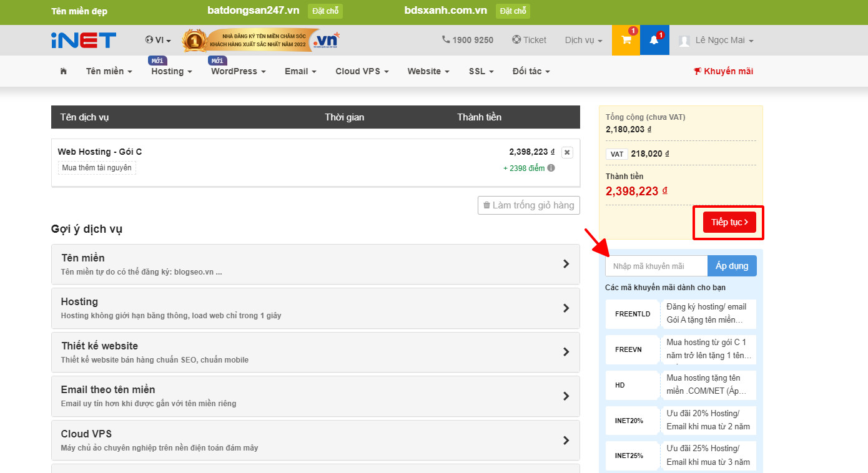Select FREENTLD promo code
The height and width of the screenshot is (473, 868).
pos(681,314)
